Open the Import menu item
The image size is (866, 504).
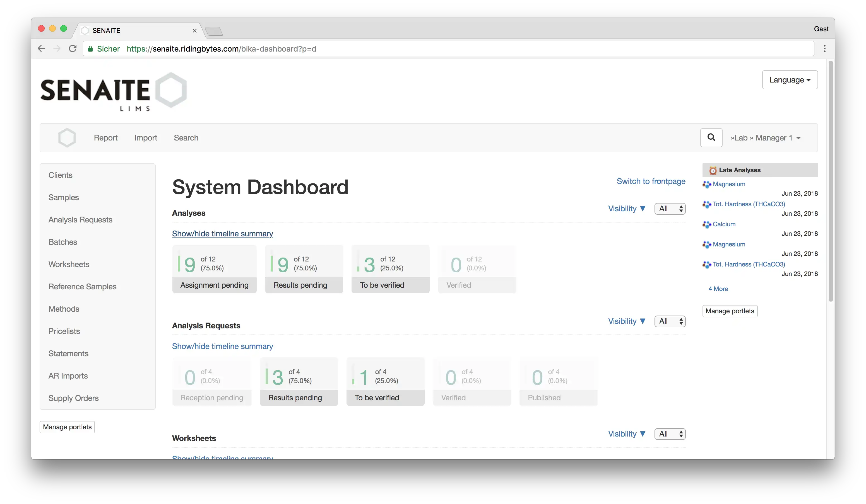point(146,137)
